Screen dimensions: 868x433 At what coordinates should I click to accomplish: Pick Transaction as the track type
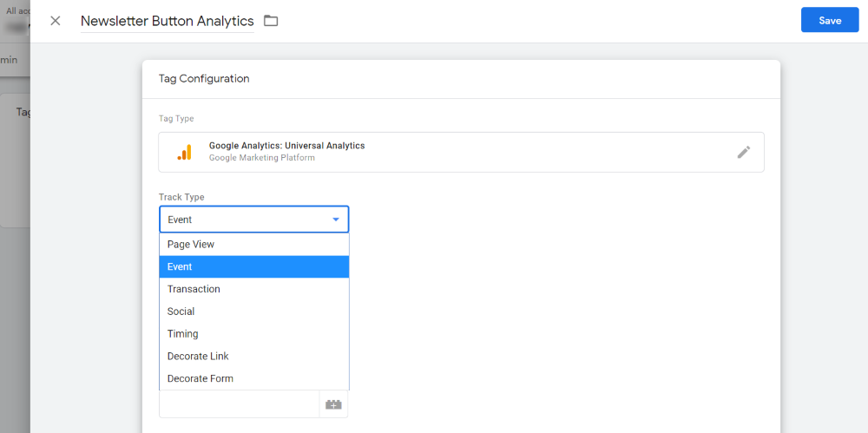tap(254, 289)
